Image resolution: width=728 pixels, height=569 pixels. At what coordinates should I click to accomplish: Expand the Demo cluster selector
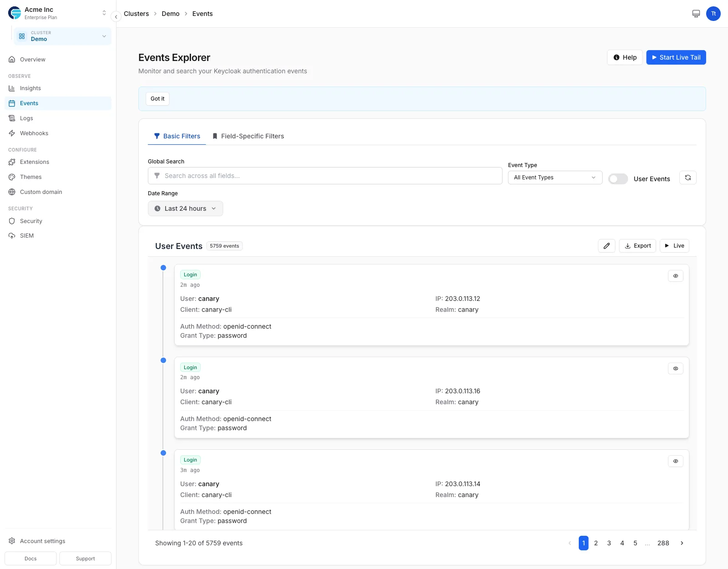[62, 36]
